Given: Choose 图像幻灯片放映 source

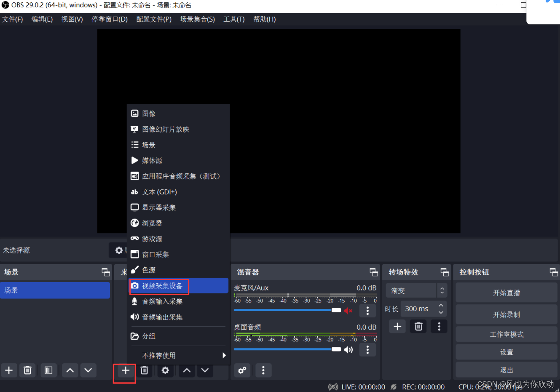Looking at the screenshot, I should (179, 129).
